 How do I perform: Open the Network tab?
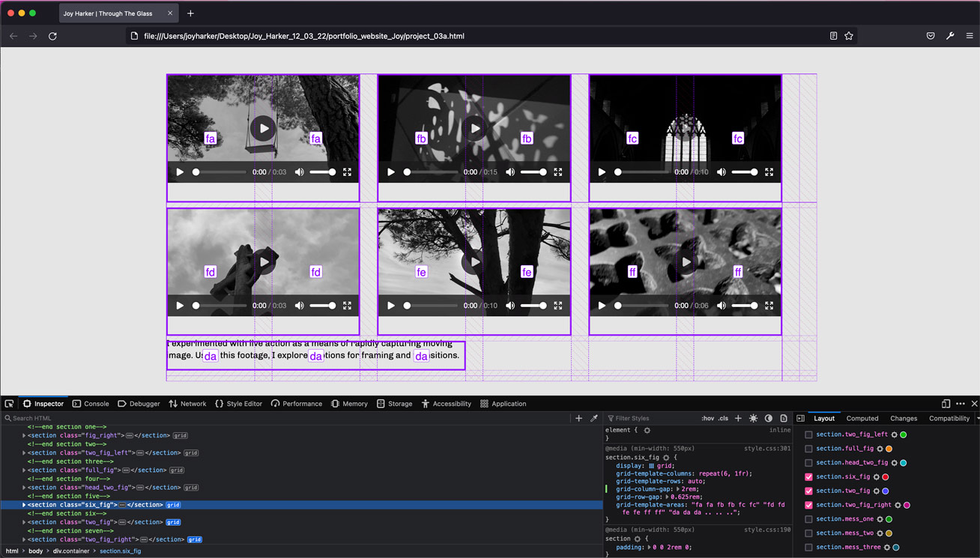click(x=187, y=404)
